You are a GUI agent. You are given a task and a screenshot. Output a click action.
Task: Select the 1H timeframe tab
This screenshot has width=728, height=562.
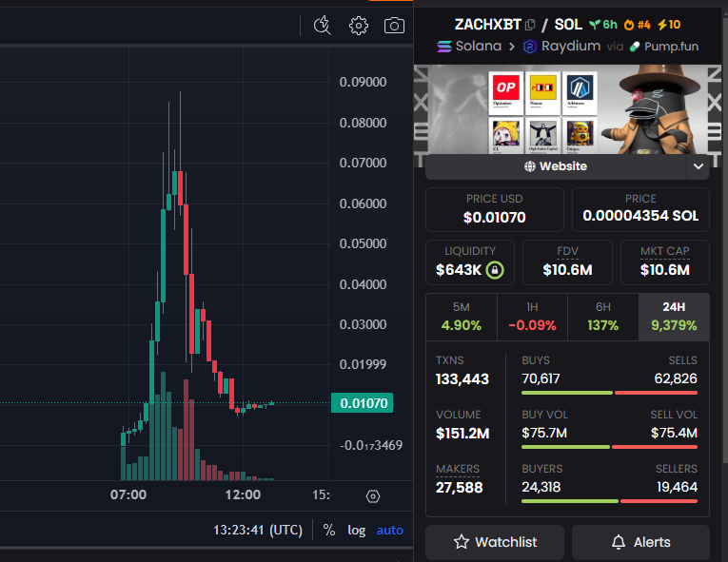tap(533, 317)
